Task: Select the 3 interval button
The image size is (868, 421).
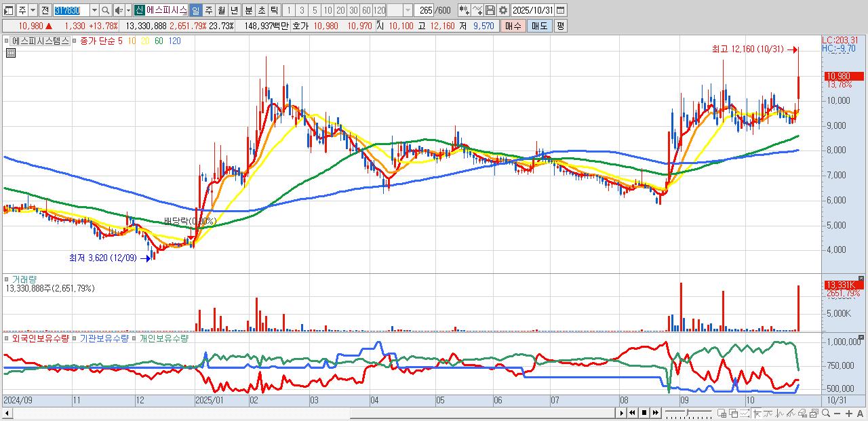Action: click(x=302, y=10)
